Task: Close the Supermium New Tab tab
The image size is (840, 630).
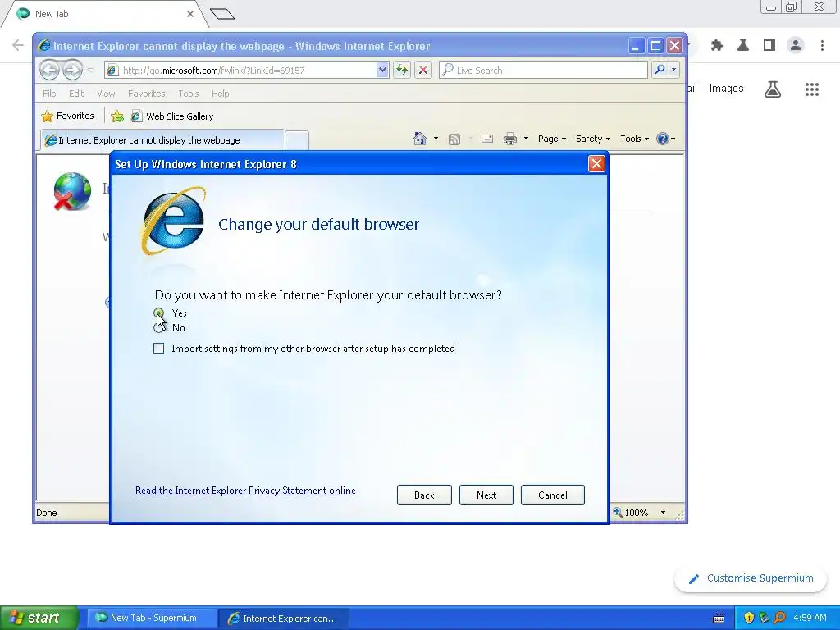Action: coord(189,14)
